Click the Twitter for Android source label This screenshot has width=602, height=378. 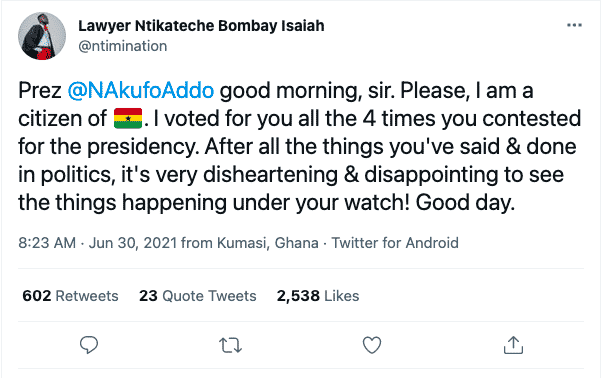click(x=395, y=243)
